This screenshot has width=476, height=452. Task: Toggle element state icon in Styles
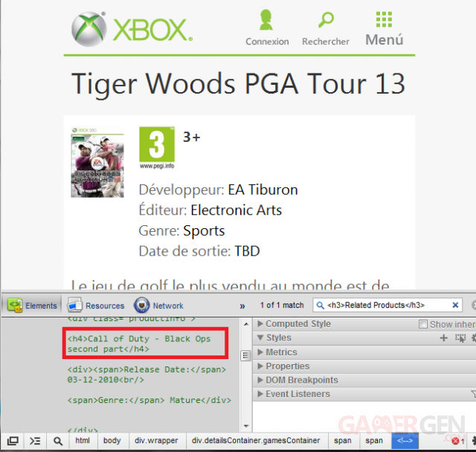click(460, 338)
